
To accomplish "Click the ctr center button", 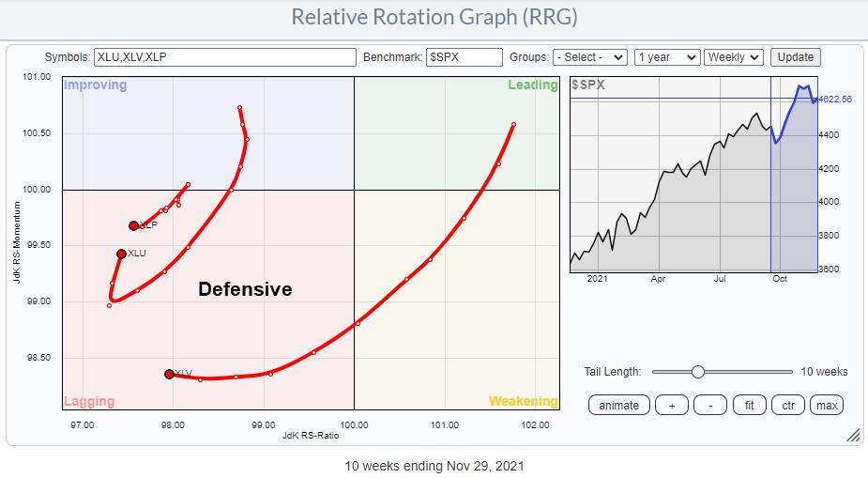I will (x=787, y=405).
